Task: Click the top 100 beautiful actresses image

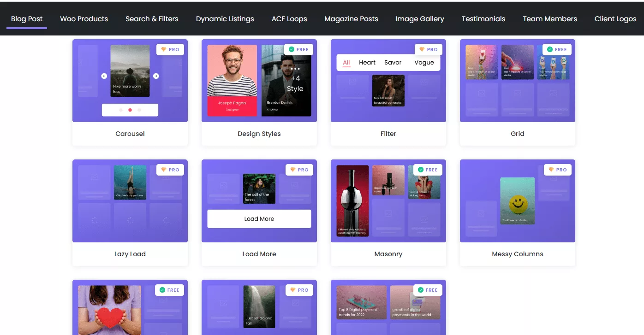Action: [x=388, y=91]
